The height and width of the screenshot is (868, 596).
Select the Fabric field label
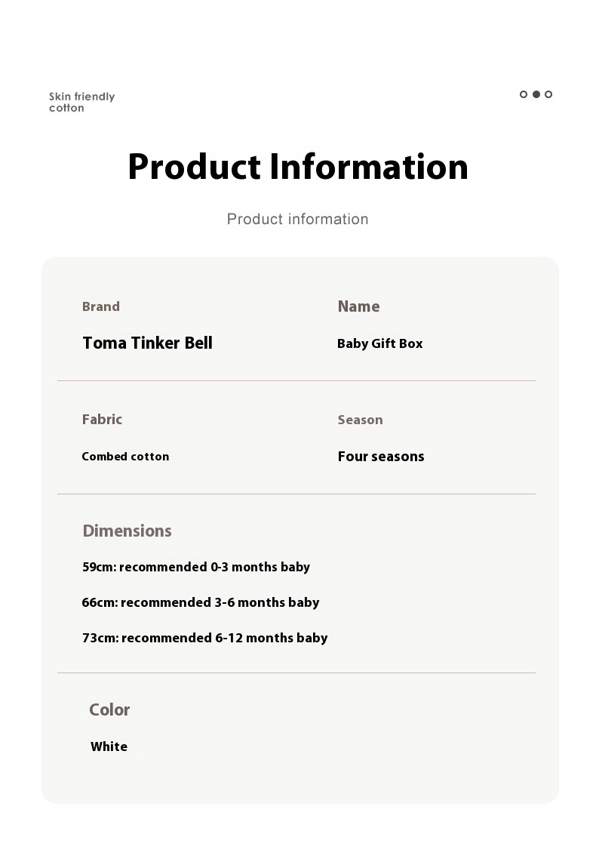click(102, 420)
